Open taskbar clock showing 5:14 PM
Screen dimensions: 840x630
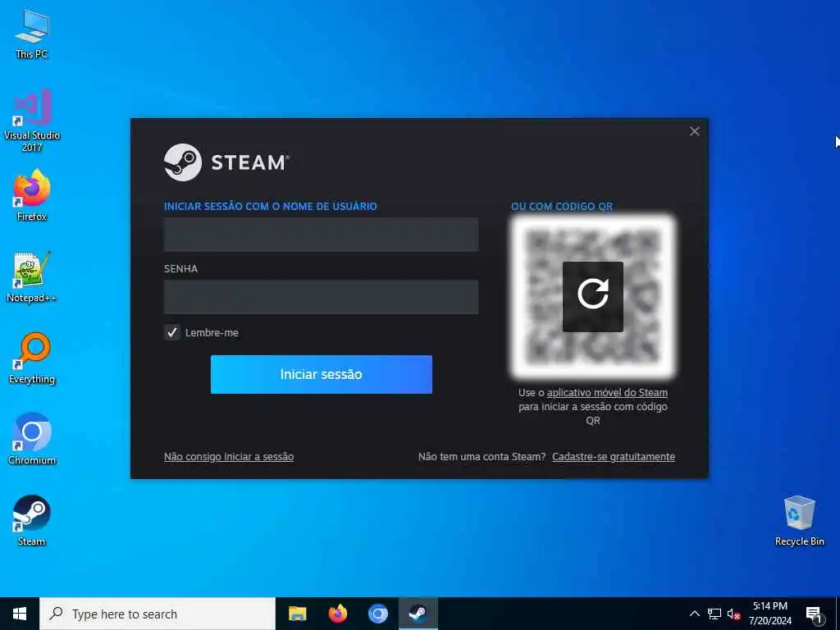[x=769, y=614]
